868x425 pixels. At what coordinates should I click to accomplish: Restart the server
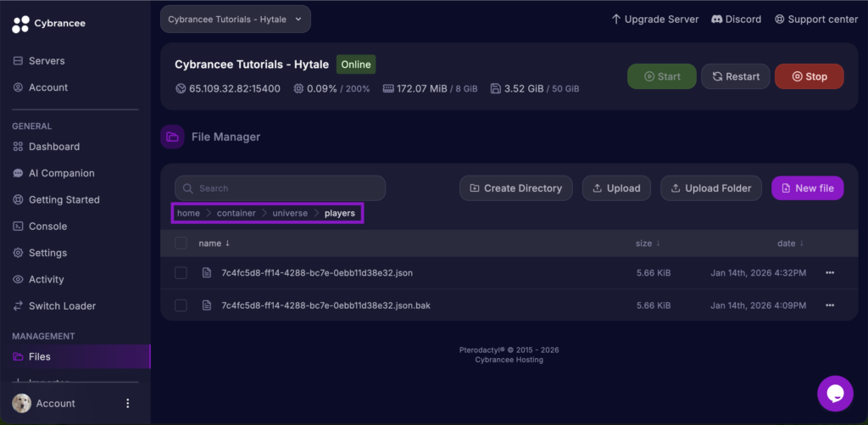tap(735, 76)
